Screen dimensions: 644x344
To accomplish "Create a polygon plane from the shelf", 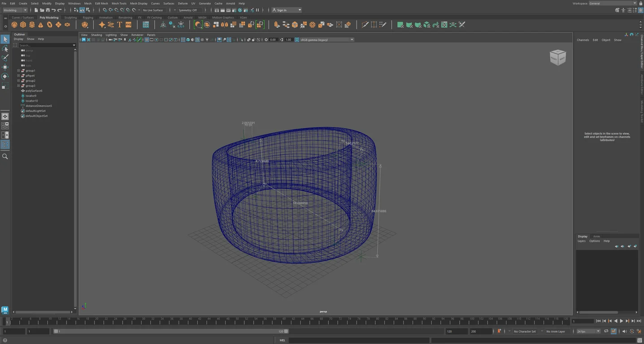I will pos(58,25).
